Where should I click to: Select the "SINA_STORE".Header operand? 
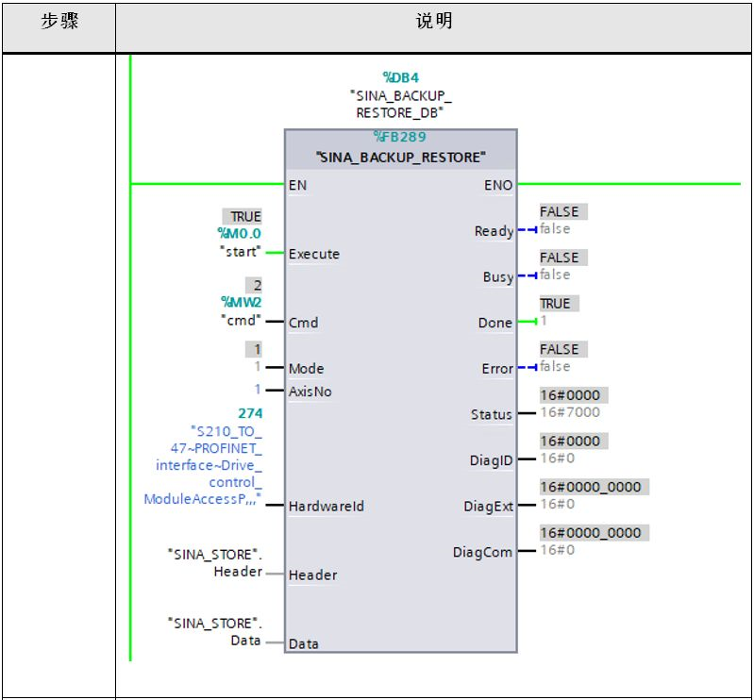click(214, 562)
